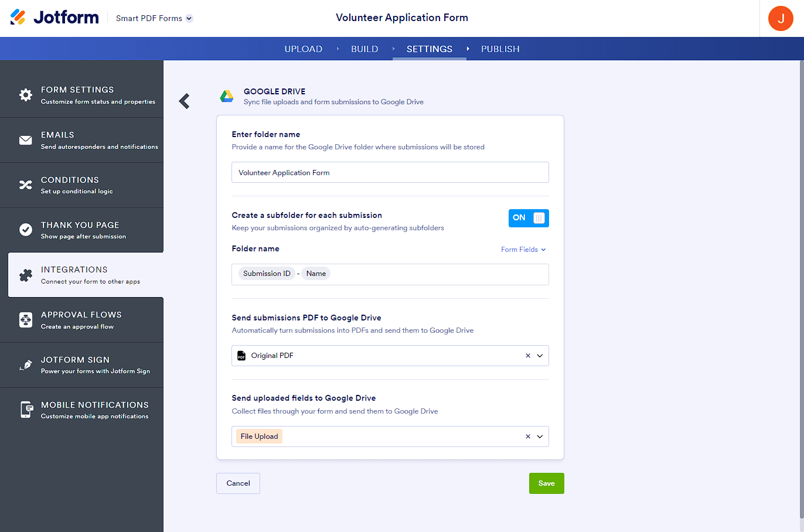
Task: Expand the Send submissions PDF dropdown
Action: pos(540,356)
